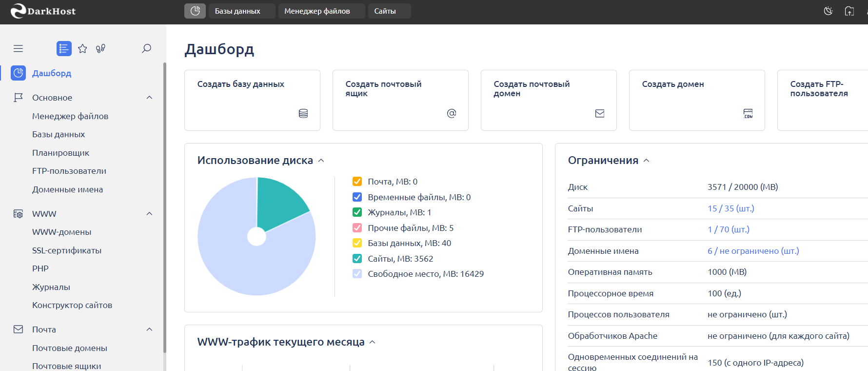
Task: Open SSL-сертификаты in sidebar
Action: [67, 250]
